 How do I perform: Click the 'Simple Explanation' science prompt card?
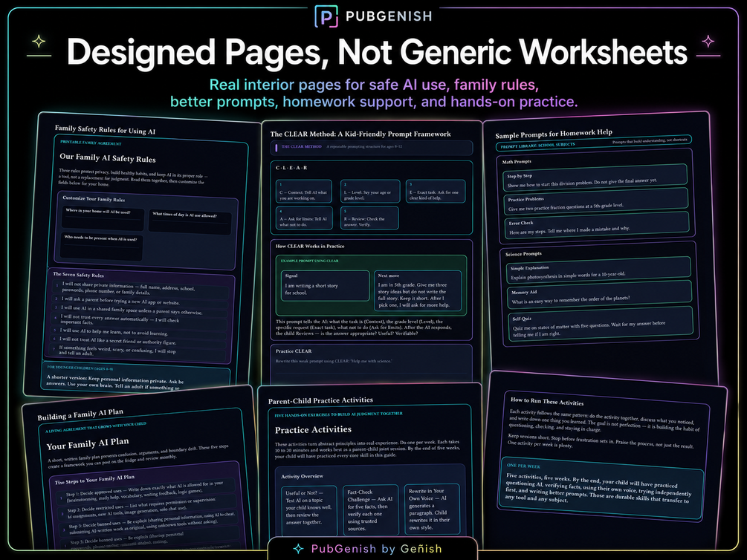click(x=598, y=270)
